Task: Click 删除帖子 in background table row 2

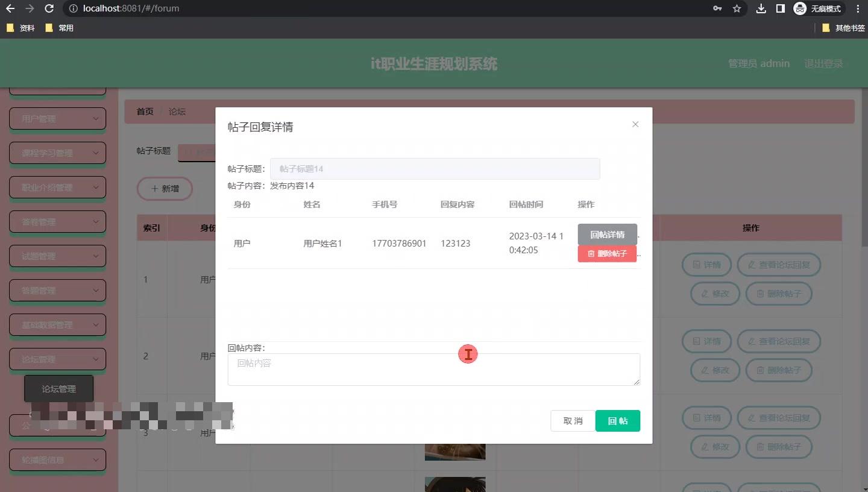Action: 779,370
